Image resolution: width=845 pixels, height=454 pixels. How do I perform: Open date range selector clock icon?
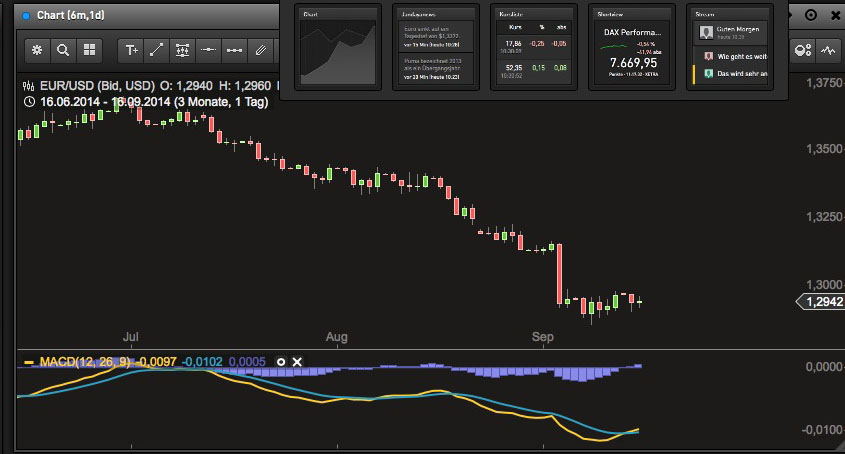coord(29,101)
